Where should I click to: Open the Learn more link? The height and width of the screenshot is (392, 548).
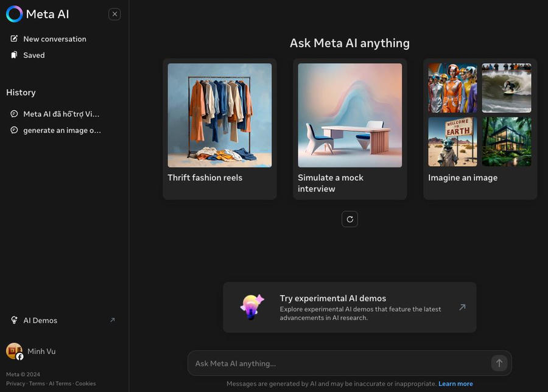tap(455, 384)
